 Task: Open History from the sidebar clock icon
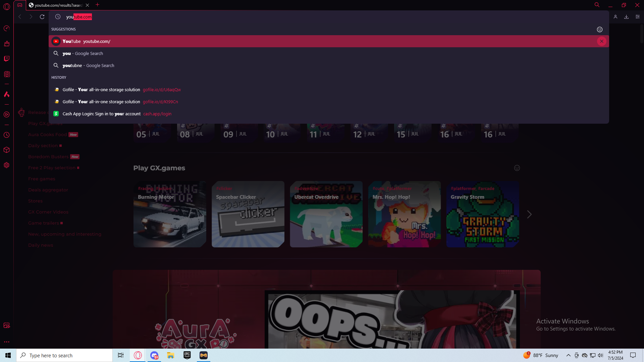click(x=7, y=135)
